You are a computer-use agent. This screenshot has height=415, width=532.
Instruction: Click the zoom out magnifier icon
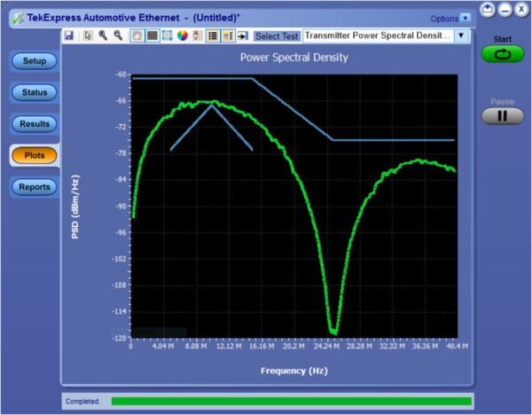point(118,36)
